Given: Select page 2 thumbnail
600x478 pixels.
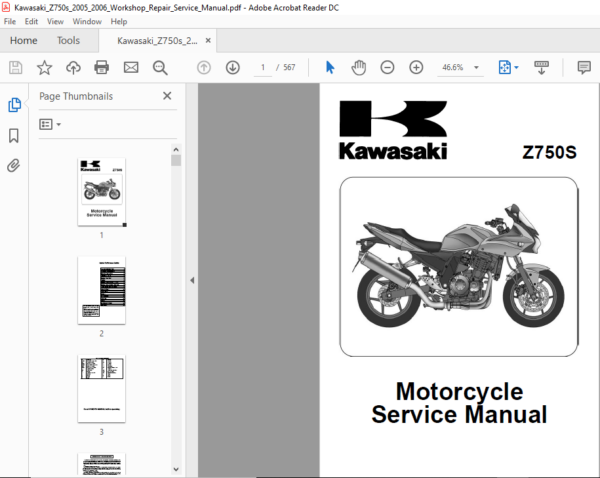Looking at the screenshot, I should (101, 290).
